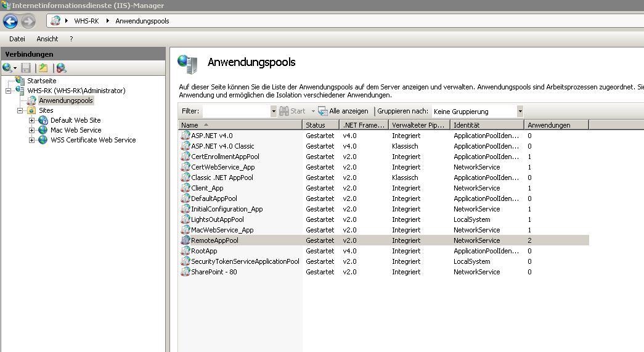Open the ? help menu

click(x=71, y=39)
